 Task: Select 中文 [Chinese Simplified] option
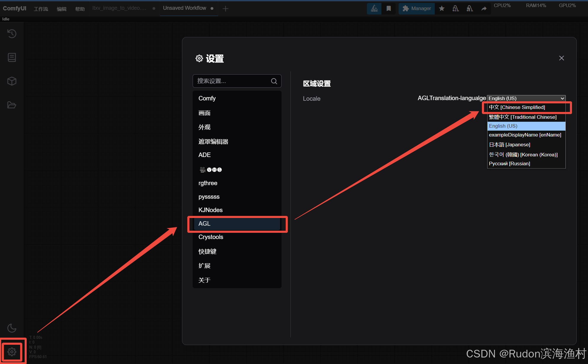(x=517, y=107)
